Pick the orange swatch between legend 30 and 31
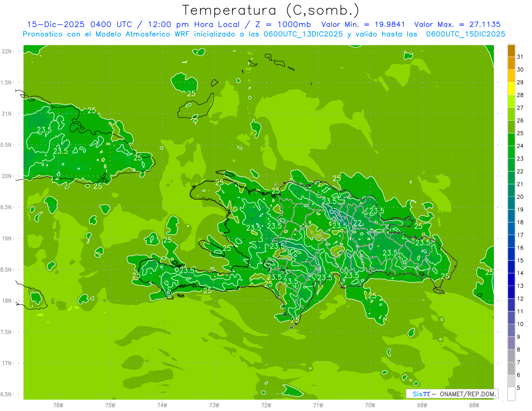This screenshot has height=411, width=532. [x=511, y=63]
